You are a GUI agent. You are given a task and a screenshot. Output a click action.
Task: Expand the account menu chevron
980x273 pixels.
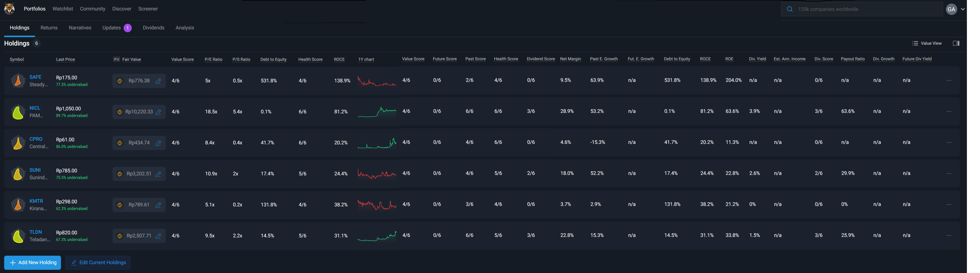point(962,9)
